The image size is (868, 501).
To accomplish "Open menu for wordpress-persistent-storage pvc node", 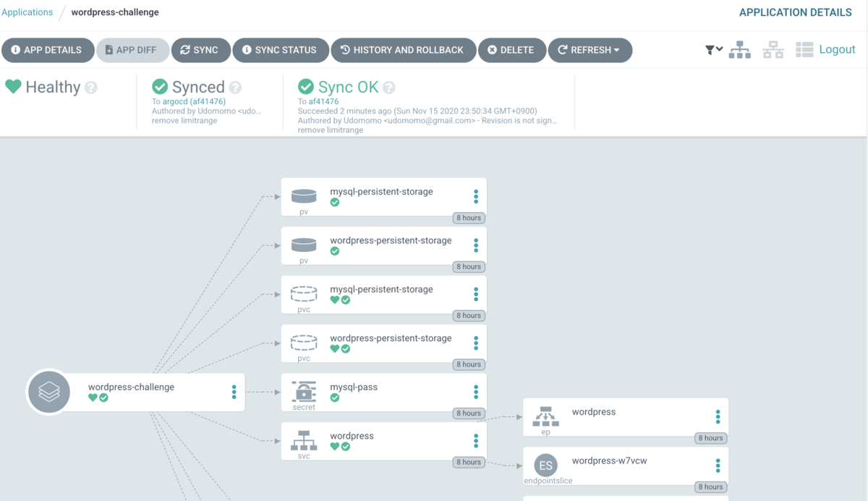I will tap(476, 343).
